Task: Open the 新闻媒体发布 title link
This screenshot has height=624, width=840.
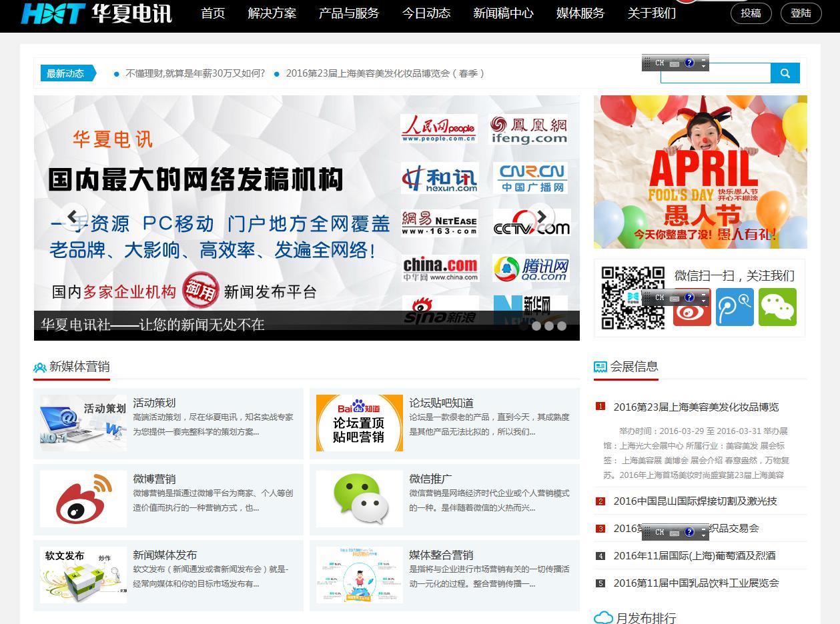Action: [165, 555]
